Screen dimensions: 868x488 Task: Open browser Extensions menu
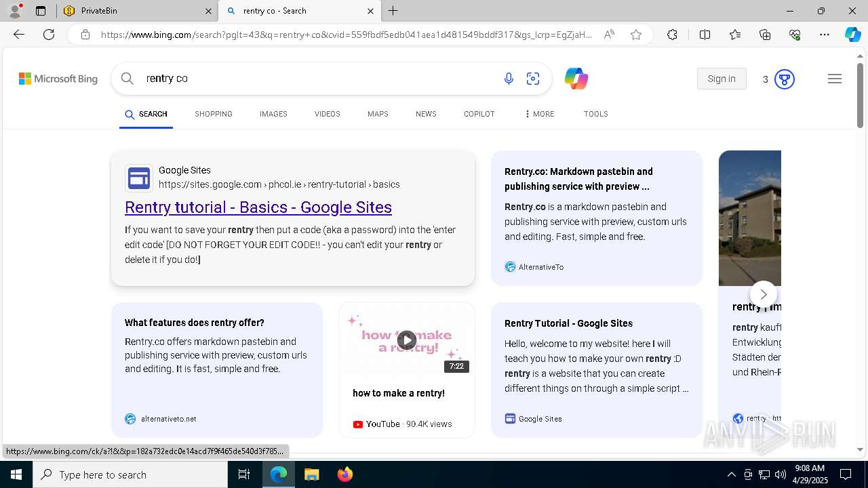click(x=672, y=35)
